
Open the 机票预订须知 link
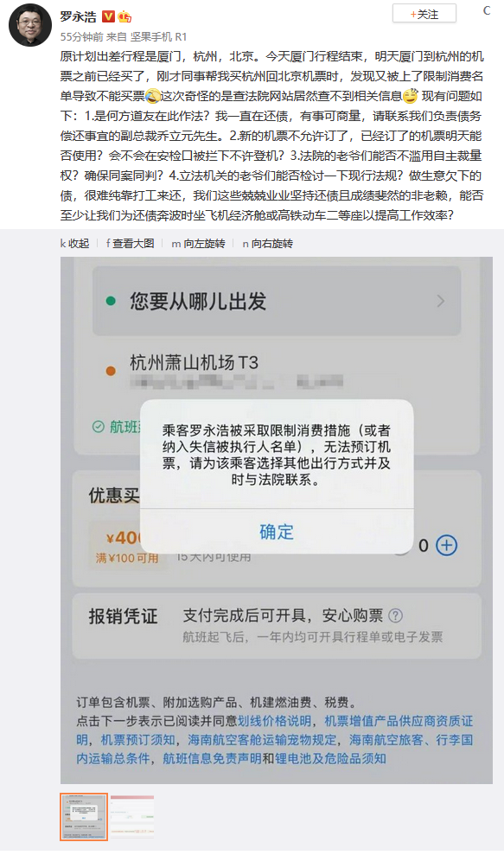(138, 739)
